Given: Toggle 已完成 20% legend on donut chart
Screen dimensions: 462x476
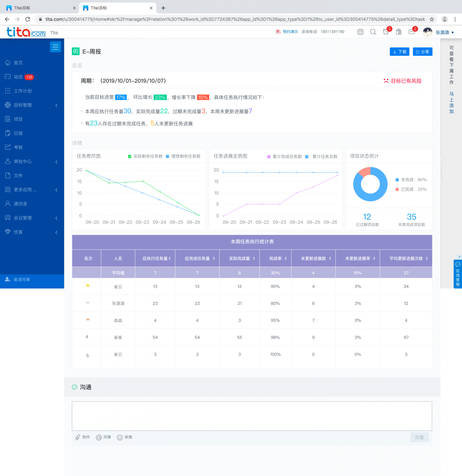Looking at the screenshot, I should (x=411, y=189).
